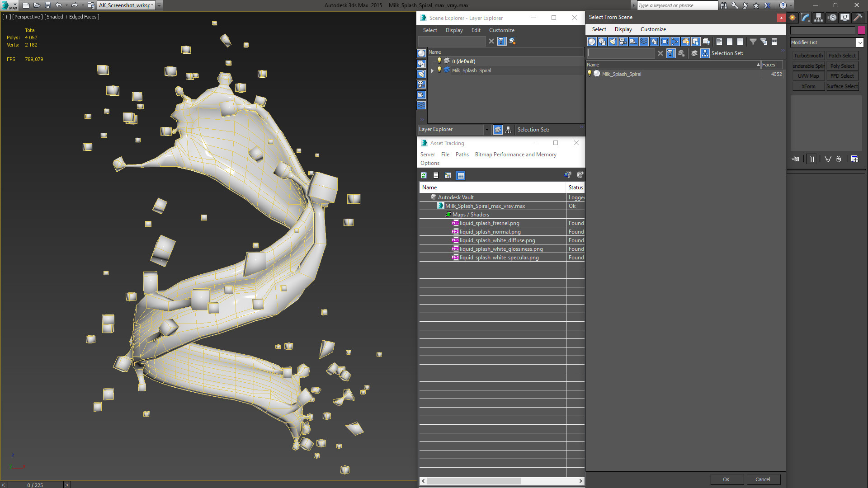Click the OK button
This screenshot has height=488, width=868.
pyautogui.click(x=726, y=479)
